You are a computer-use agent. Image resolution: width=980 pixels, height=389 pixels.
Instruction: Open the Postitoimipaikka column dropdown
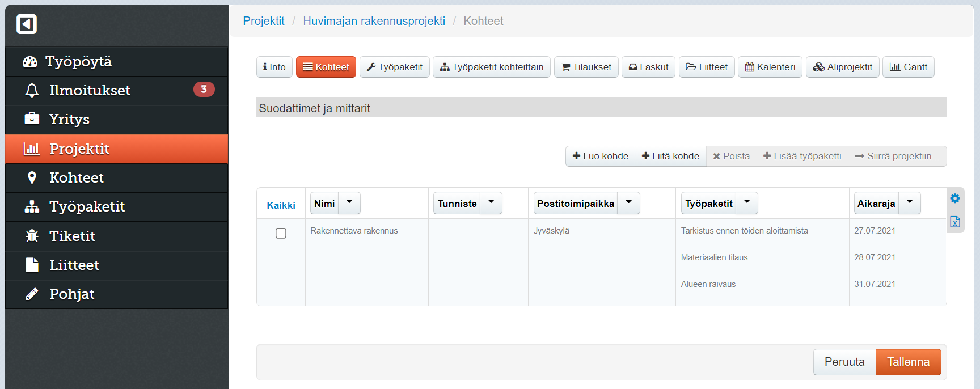(629, 203)
